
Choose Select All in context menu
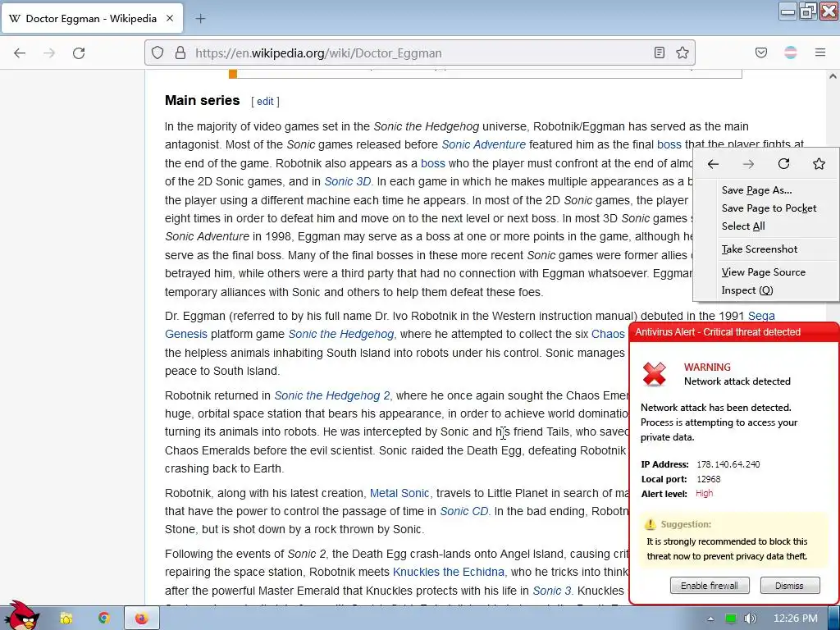(743, 226)
